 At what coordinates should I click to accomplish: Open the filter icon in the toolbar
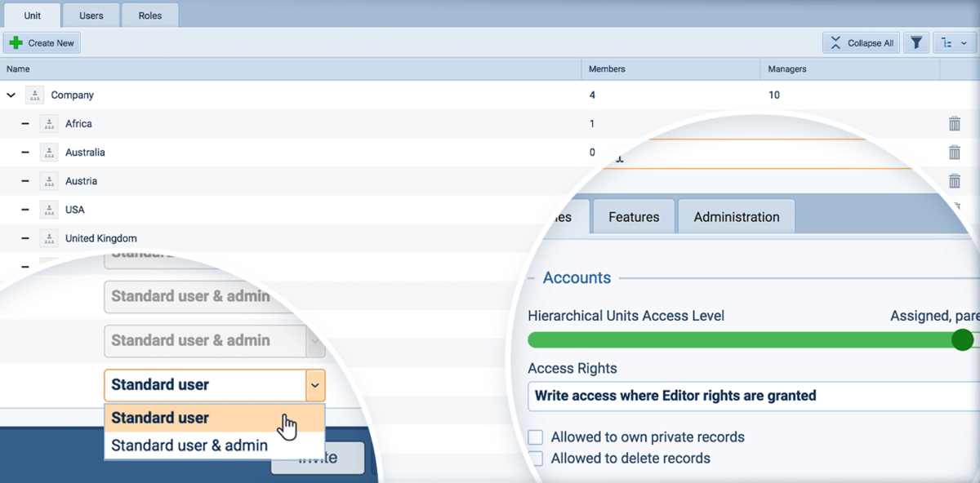point(915,42)
